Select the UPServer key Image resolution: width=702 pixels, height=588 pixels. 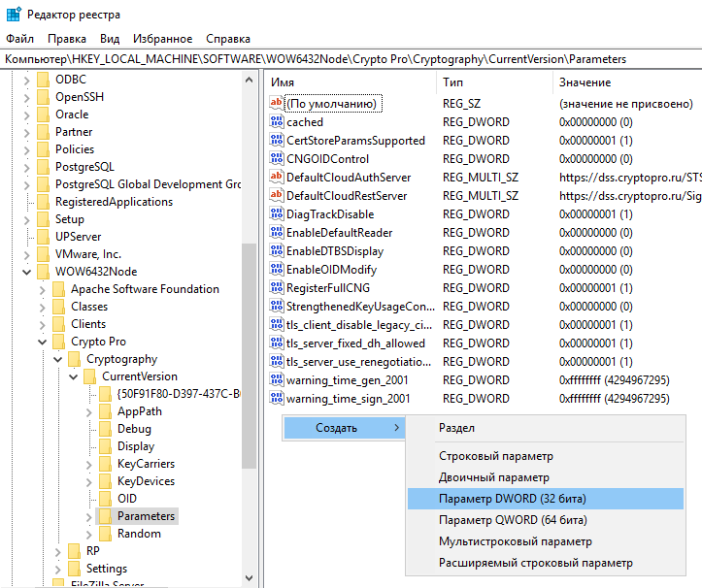(79, 237)
